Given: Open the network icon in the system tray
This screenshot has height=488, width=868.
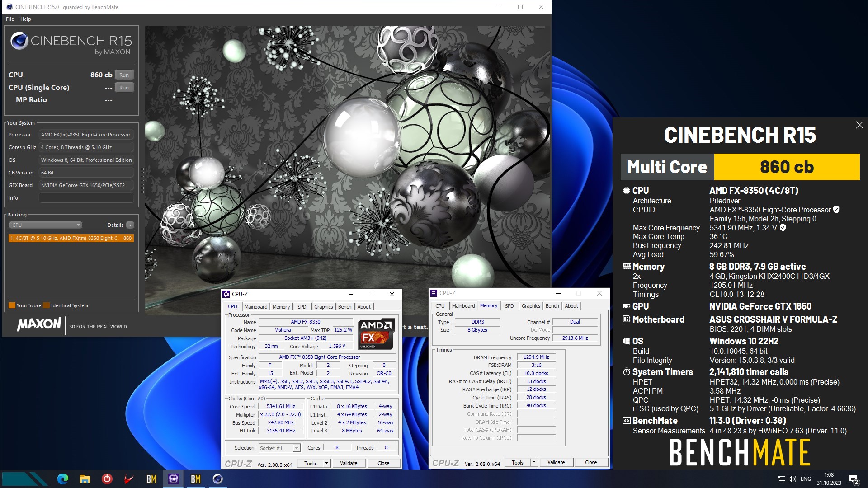Looking at the screenshot, I should pyautogui.click(x=781, y=479).
